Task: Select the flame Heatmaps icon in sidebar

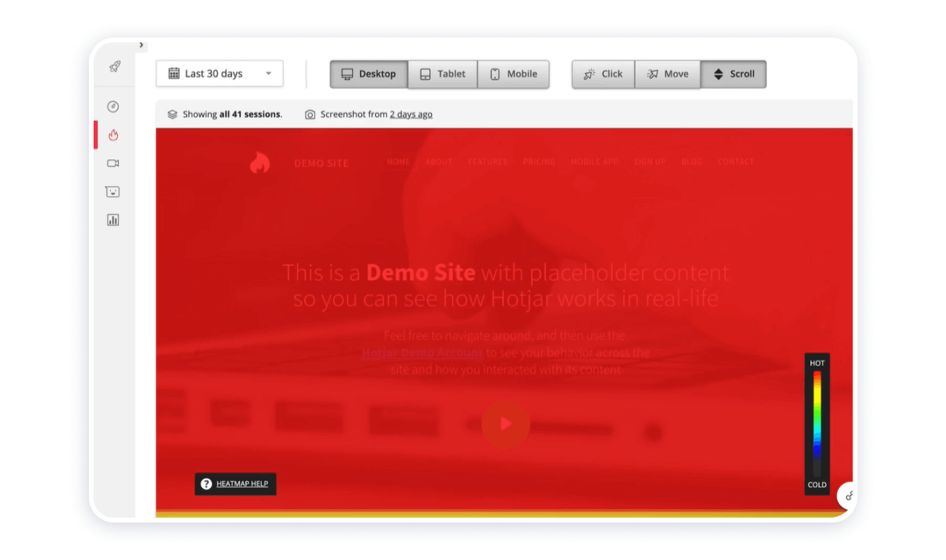Action: pyautogui.click(x=113, y=135)
